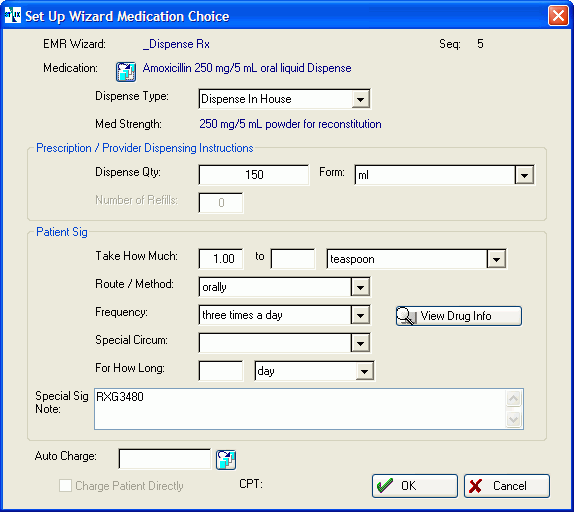The width and height of the screenshot is (574, 512).
Task: Click the Take How Much amount field
Action: (x=221, y=259)
